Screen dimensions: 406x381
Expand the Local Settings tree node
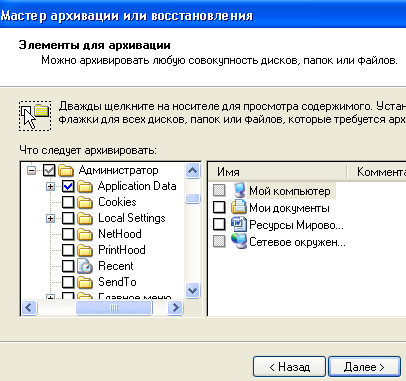pos(50,219)
